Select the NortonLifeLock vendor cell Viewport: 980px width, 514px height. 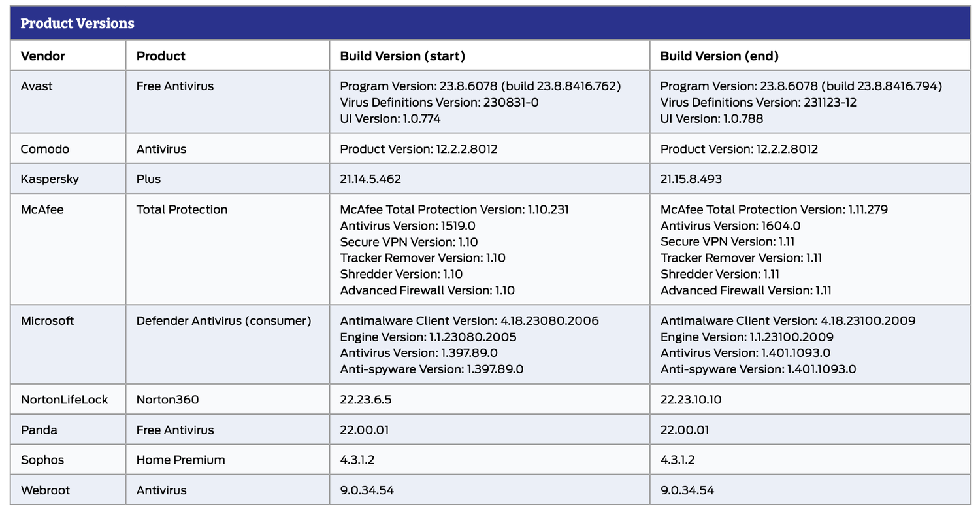[x=64, y=400]
